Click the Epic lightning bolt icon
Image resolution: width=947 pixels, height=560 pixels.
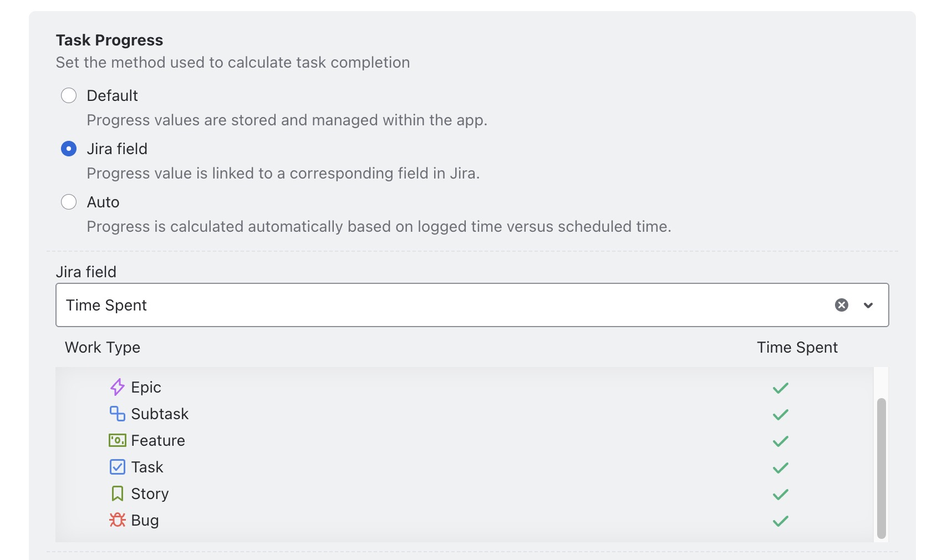pyautogui.click(x=117, y=387)
